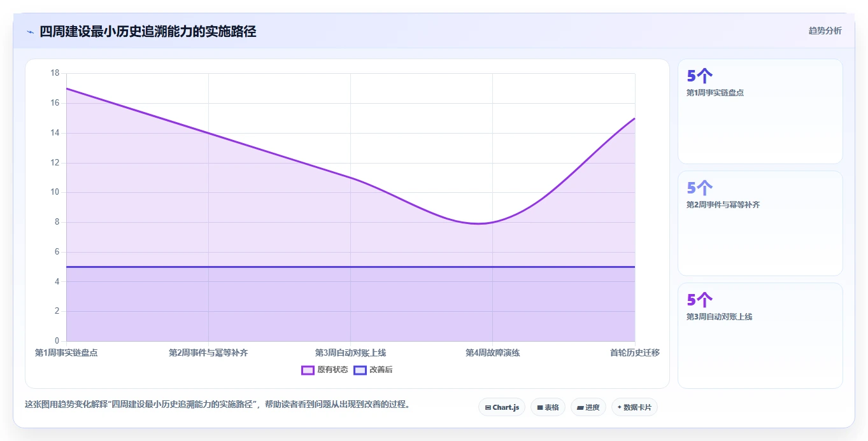The width and height of the screenshot is (868, 441).
Task: Click the 第1周事实链盘点 card caption
Action: pos(715,93)
